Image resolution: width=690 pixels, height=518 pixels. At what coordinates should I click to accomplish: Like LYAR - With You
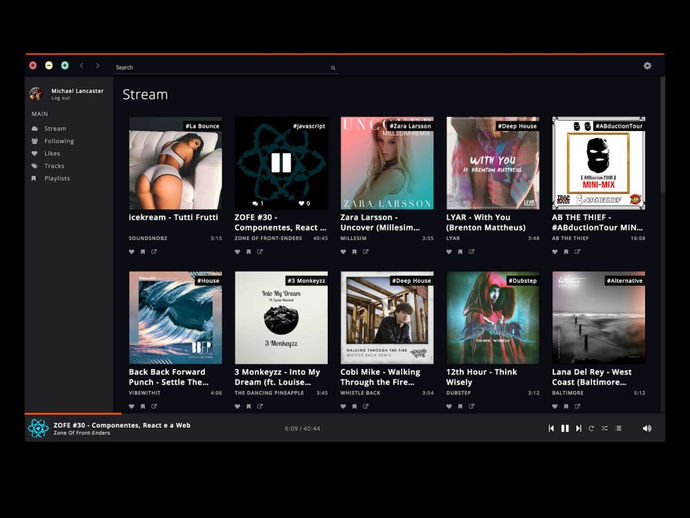point(449,252)
